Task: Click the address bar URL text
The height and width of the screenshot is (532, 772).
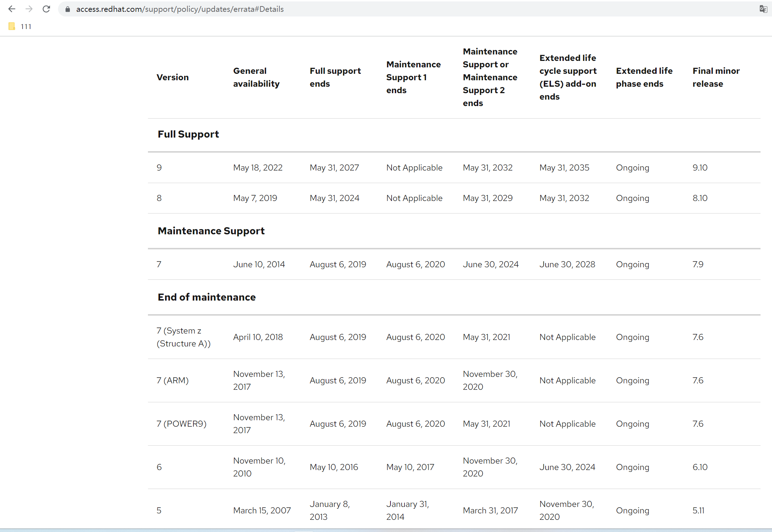Action: (x=180, y=9)
